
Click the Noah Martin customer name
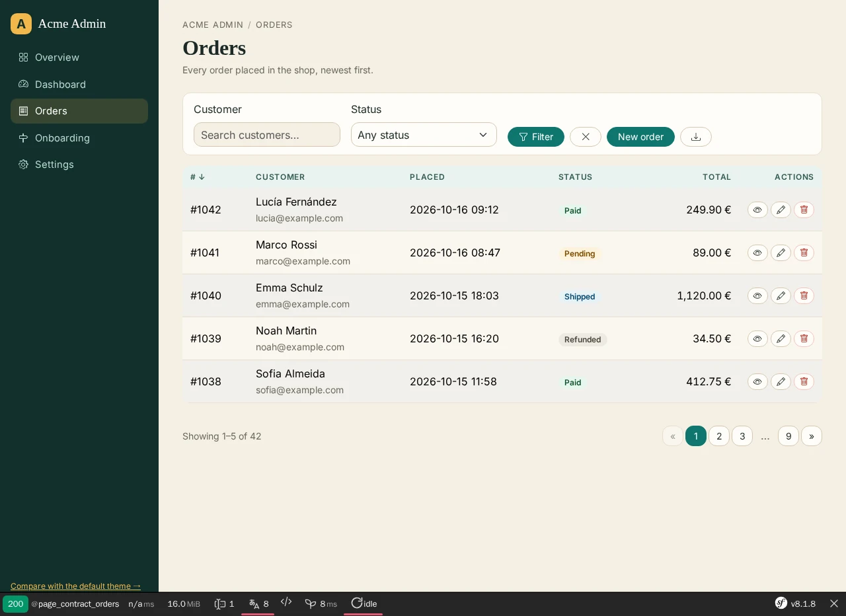click(286, 330)
